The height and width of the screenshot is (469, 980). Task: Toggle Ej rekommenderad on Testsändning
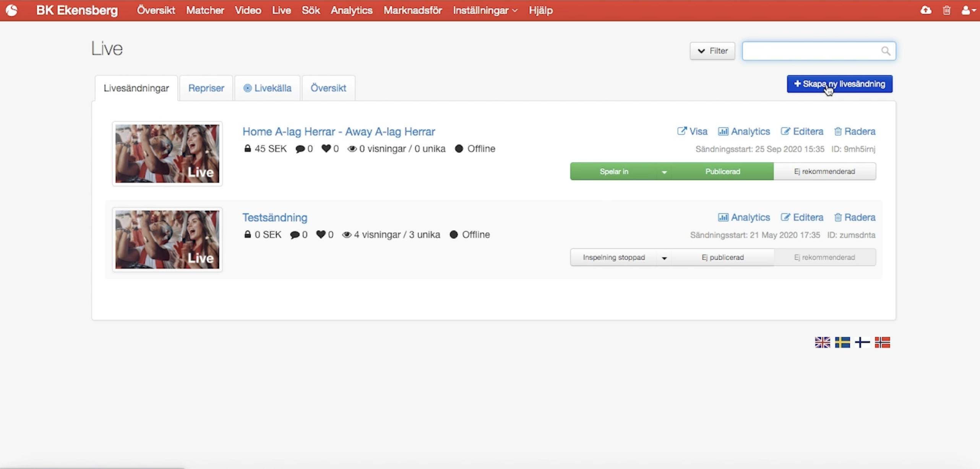point(825,257)
